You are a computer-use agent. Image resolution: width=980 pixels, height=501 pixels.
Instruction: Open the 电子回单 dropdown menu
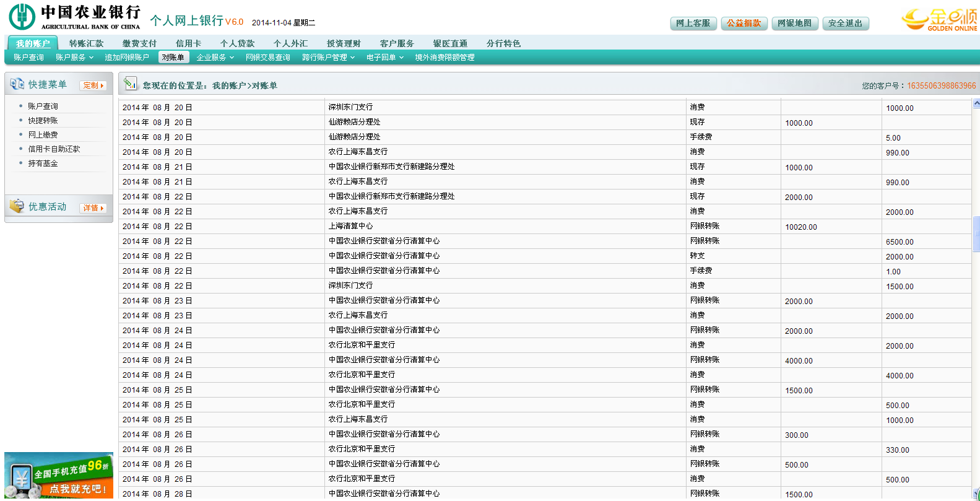coord(384,58)
